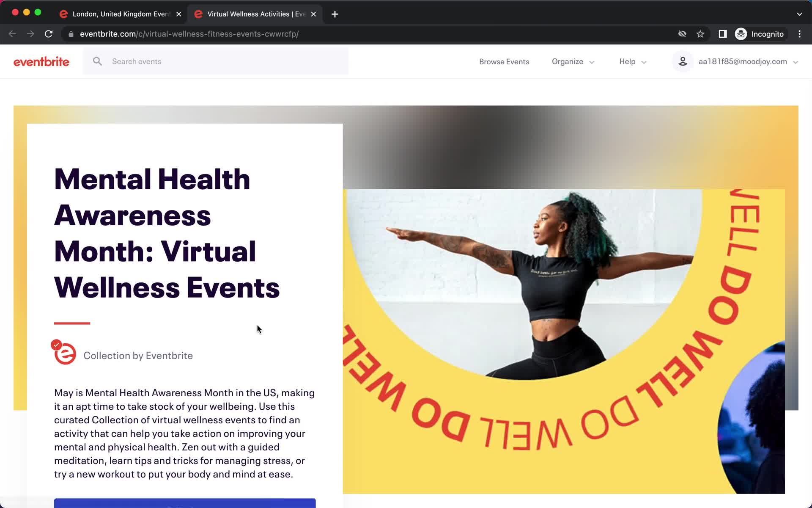Click the Virtual Wellness Activities tab
812x508 pixels.
255,14
